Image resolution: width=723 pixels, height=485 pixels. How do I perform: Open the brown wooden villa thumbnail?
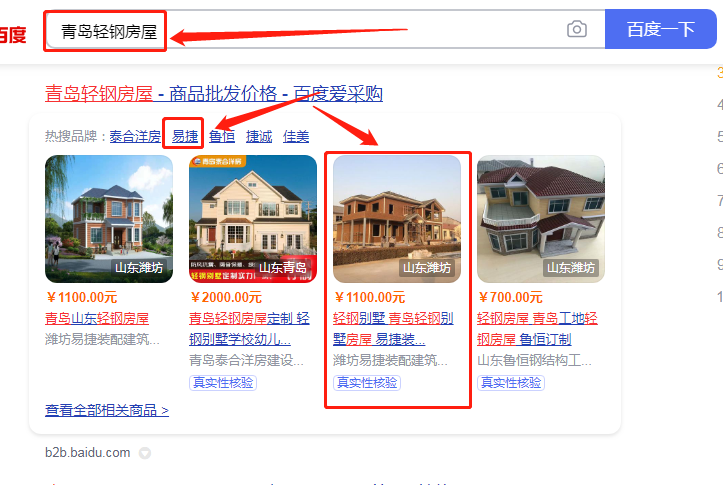click(x=397, y=219)
